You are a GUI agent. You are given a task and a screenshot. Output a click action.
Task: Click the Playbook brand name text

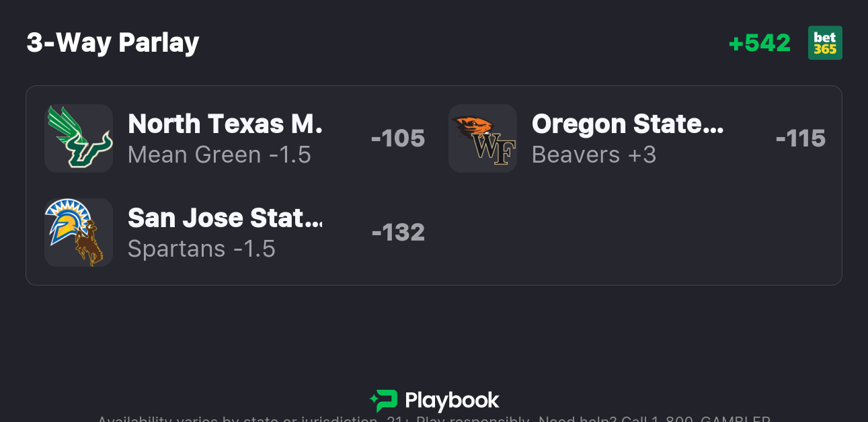452,401
